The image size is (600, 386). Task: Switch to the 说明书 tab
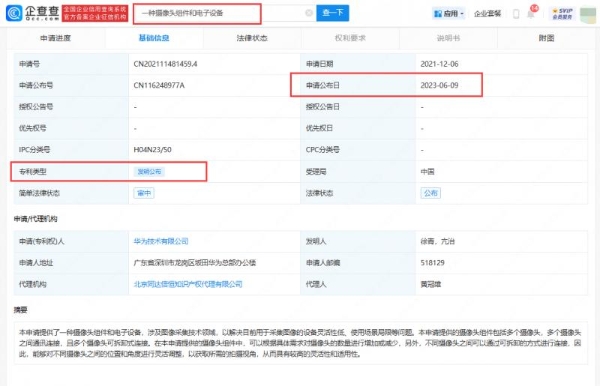448,38
